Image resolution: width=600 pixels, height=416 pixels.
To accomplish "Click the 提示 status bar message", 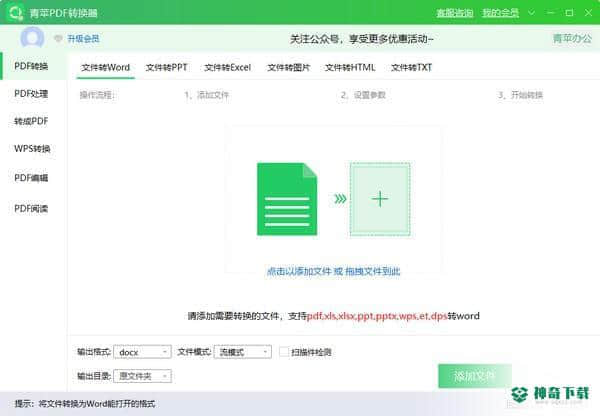I will 85,404.
